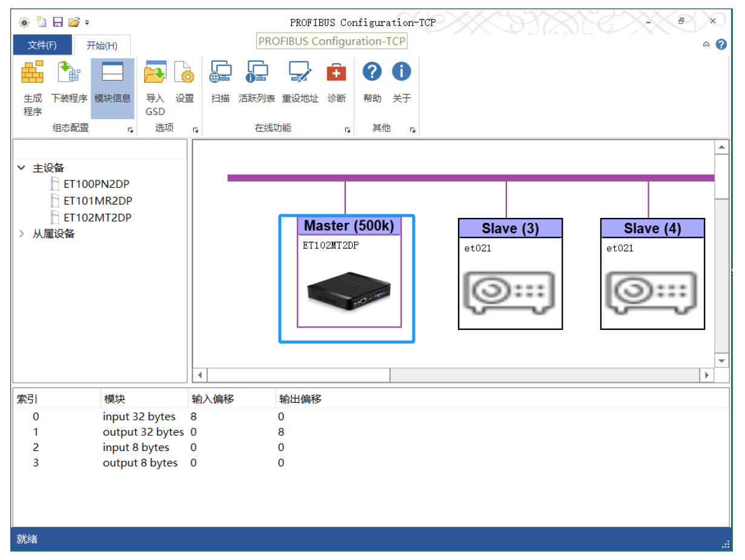Click the Import GSD (导入GSD) icon
The height and width of the screenshot is (560, 745).
155,73
